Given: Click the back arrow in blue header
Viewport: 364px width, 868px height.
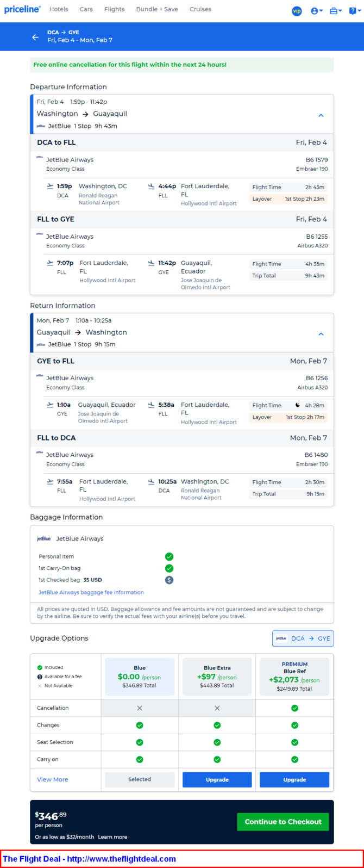Looking at the screenshot, I should (x=35, y=37).
